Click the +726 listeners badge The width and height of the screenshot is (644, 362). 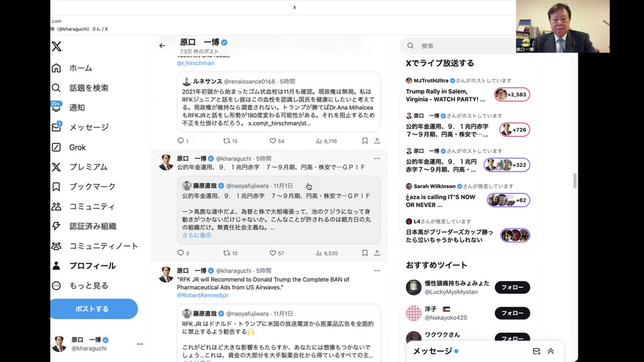point(515,129)
